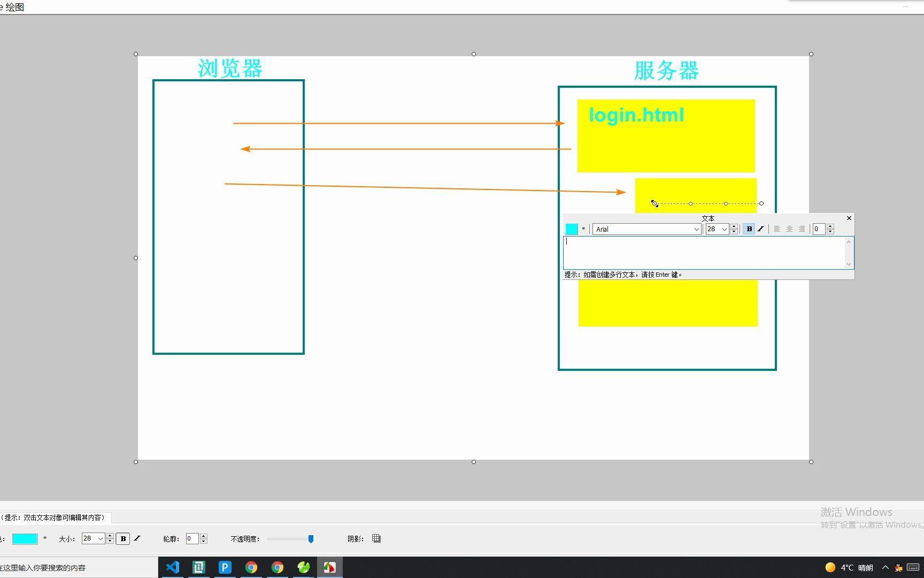924x578 pixels.
Task: Toggle italic in the text dialog
Action: click(760, 229)
